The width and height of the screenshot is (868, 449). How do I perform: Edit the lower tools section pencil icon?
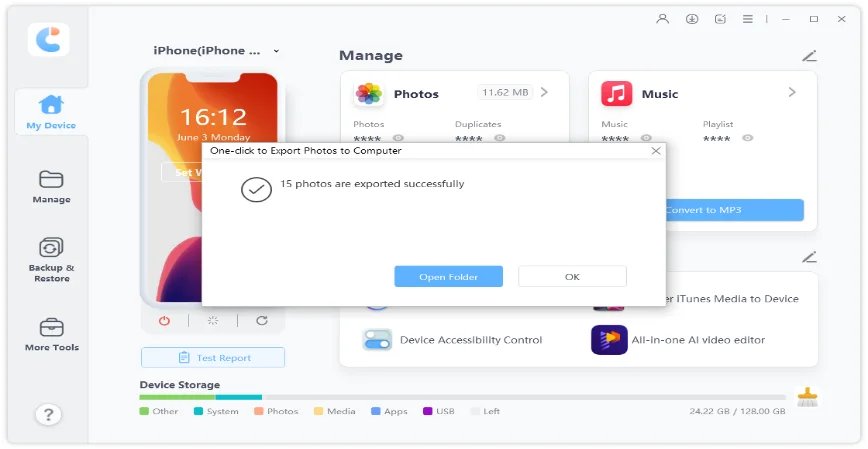(809, 257)
